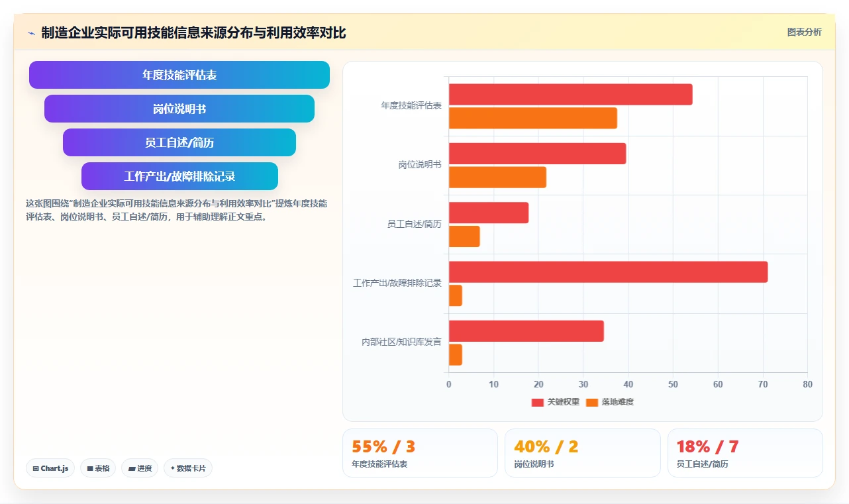The height and width of the screenshot is (504, 849).
Task: Click red bar for 年度技能评估表
Action: [571, 95]
